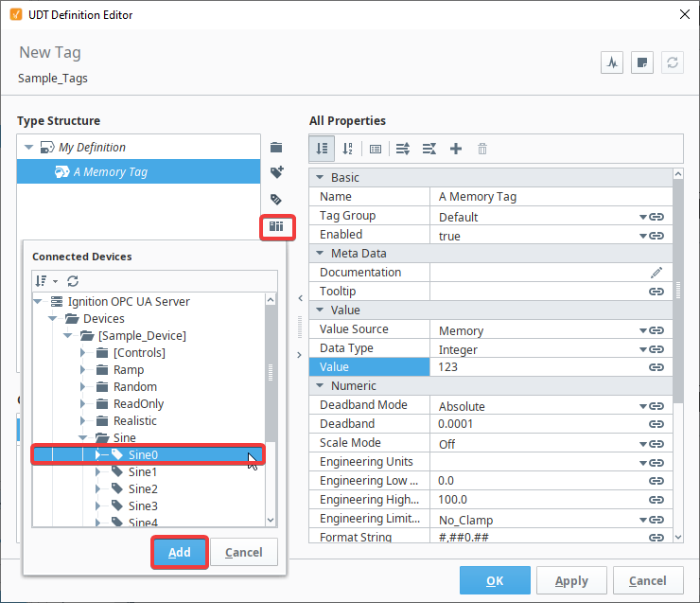Select the Sine2 tag
Image resolution: width=700 pixels, height=603 pixels.
coord(143,489)
